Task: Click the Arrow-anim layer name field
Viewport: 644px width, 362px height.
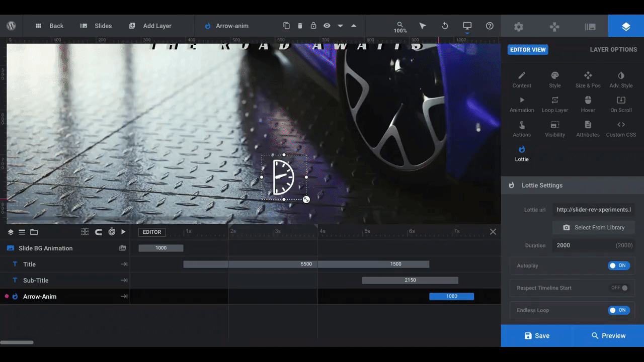Action: [232, 26]
